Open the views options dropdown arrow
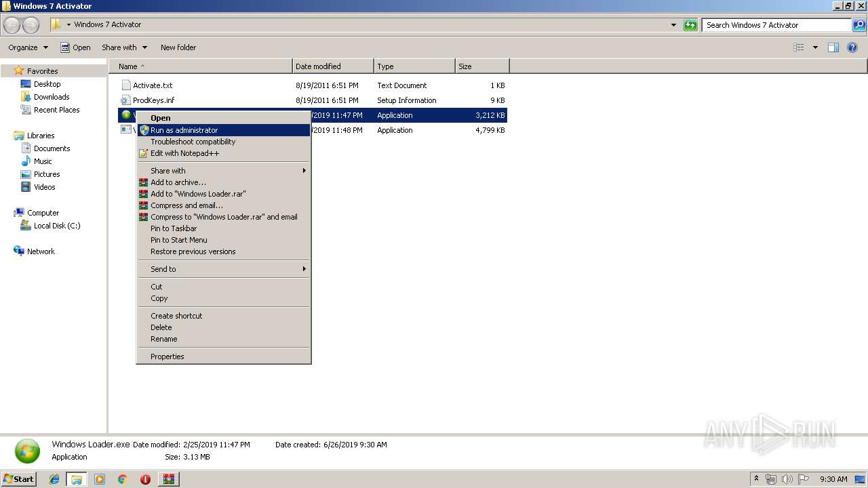Viewport: 868px width, 488px height. pyautogui.click(x=815, y=47)
